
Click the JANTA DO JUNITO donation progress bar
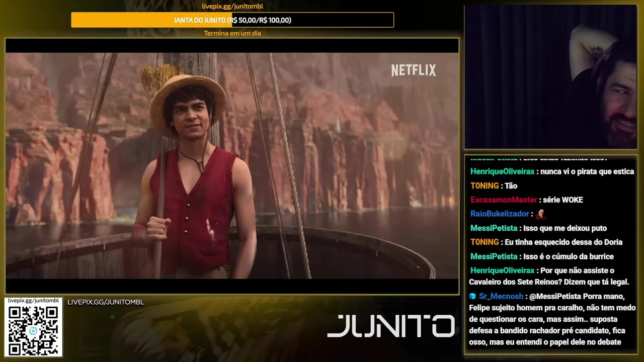pyautogui.click(x=232, y=20)
